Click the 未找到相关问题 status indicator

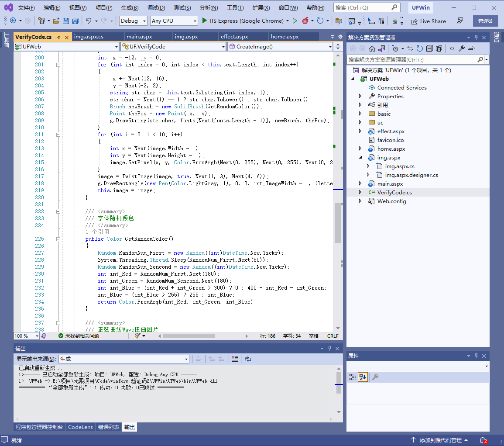pyautogui.click(x=79, y=336)
